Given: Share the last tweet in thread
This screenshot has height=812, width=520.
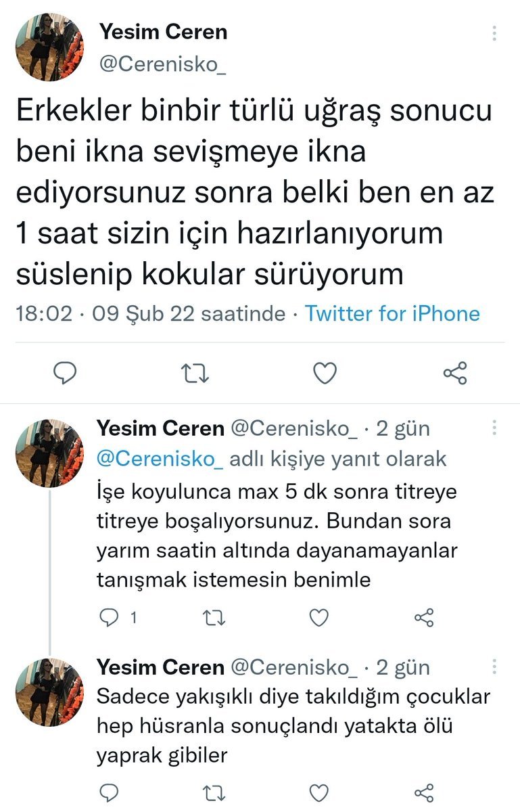Looking at the screenshot, I should coord(424,792).
